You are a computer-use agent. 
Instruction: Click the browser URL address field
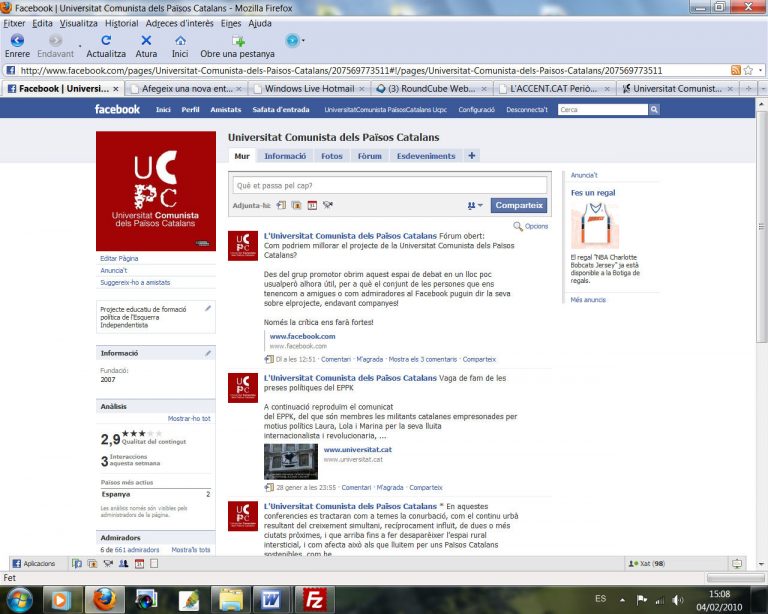tap(373, 70)
